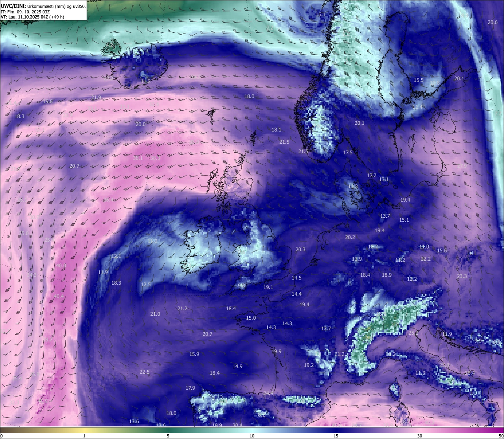The image size is (504, 439).
Task: Click the 12.1 value west of Ireland
Action: point(116,256)
